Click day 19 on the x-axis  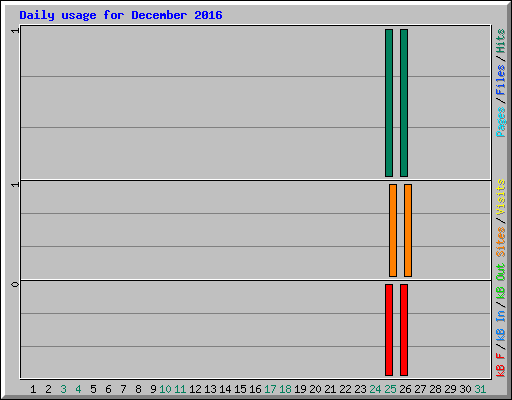(300, 389)
